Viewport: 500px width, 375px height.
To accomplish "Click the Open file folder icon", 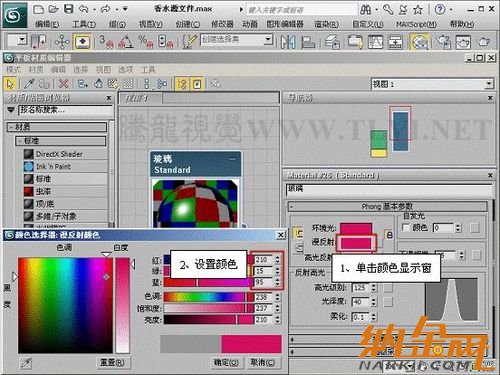I will click(53, 9).
